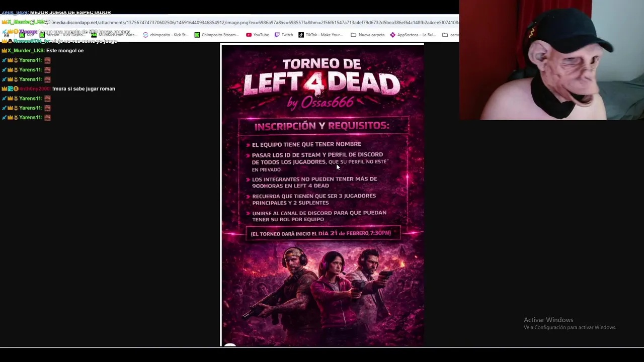Open the Kick bookmark

[27, 35]
